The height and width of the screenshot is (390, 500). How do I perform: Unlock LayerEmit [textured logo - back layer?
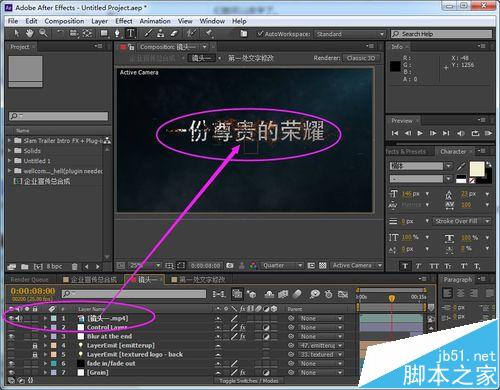(35, 355)
